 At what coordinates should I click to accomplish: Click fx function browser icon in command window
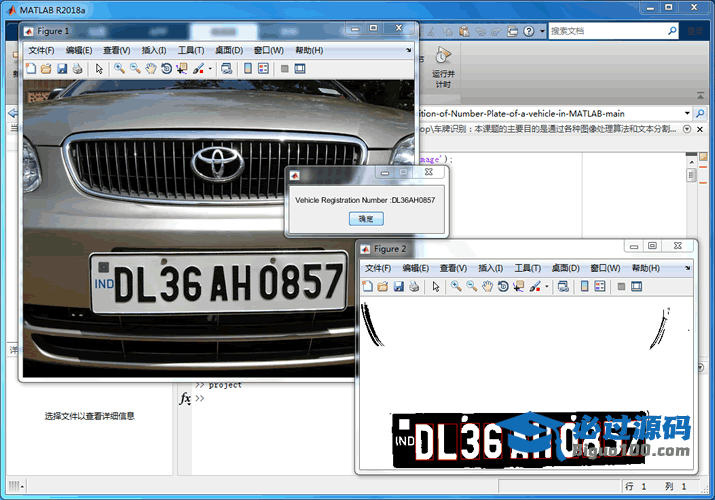click(x=185, y=398)
